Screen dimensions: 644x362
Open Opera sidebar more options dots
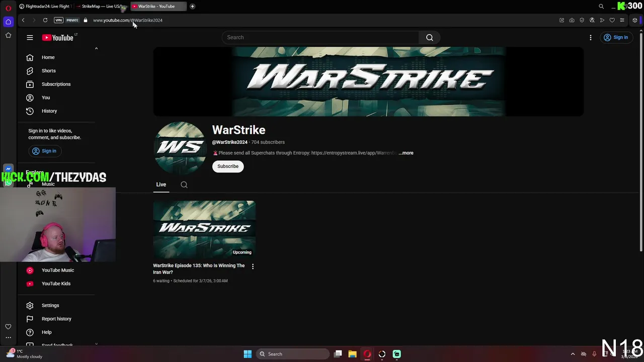(8, 337)
